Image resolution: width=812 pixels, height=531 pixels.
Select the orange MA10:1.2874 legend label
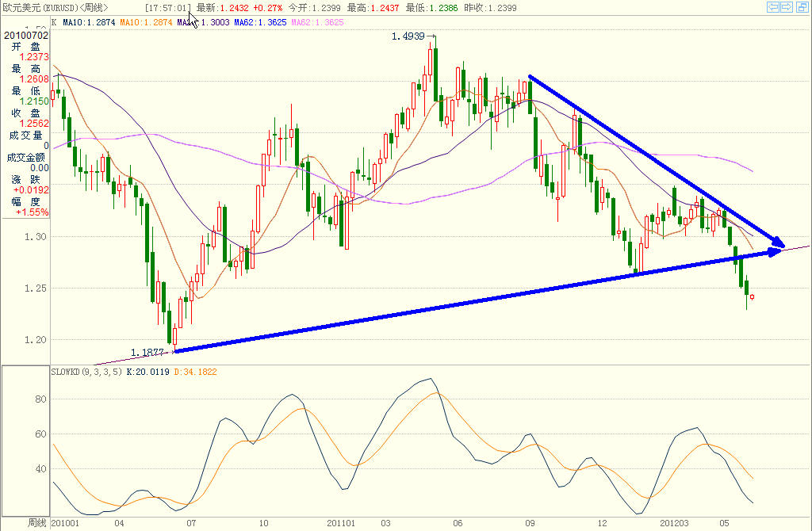(146, 22)
